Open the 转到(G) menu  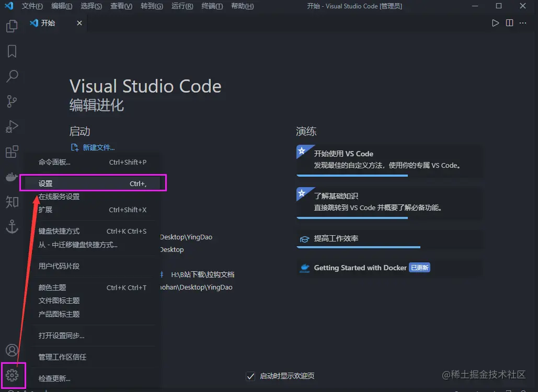tap(152, 6)
